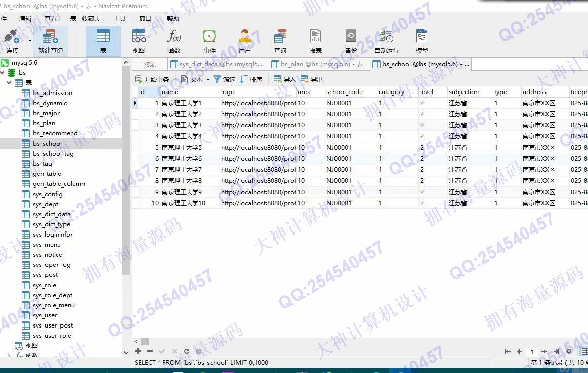Open the 窗口 menu
The height and width of the screenshot is (373, 588).
[x=145, y=18]
